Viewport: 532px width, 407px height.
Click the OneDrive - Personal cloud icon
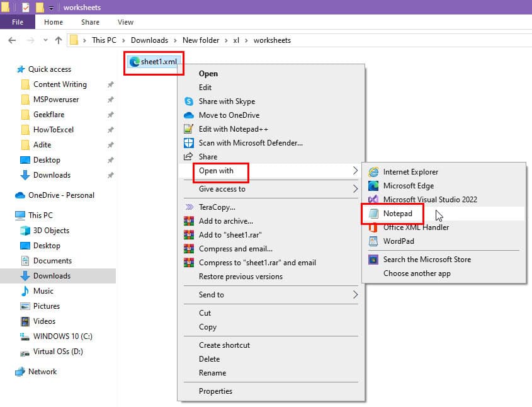(20, 195)
